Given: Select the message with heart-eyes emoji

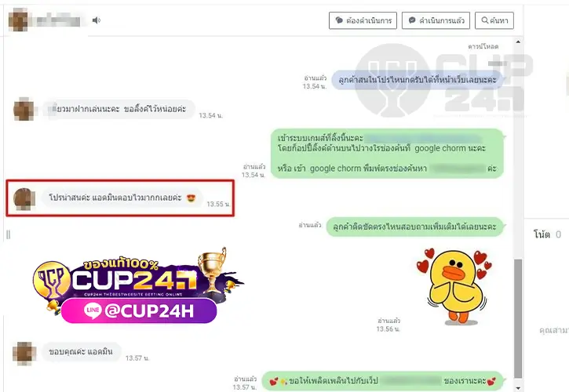Looking at the screenshot, I should click(120, 198).
